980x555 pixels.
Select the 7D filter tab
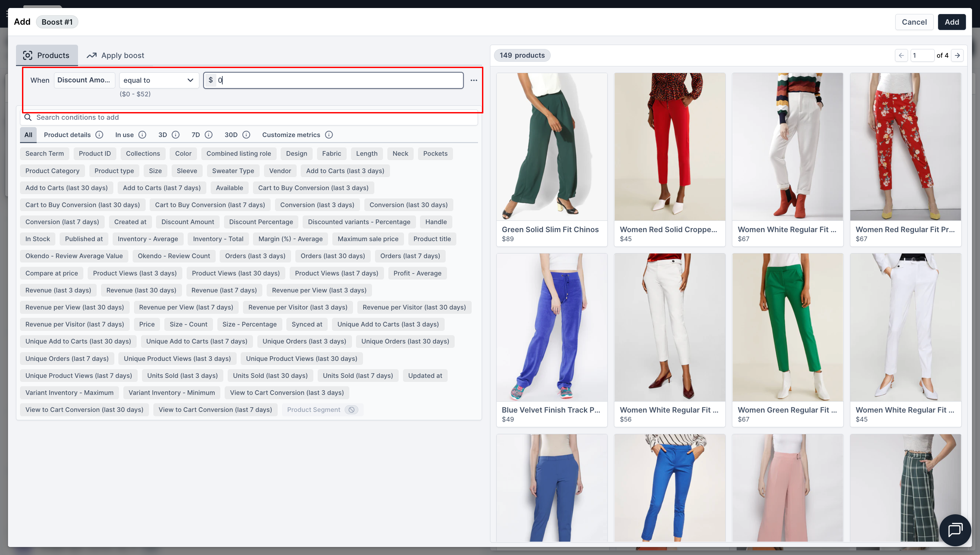[196, 134]
